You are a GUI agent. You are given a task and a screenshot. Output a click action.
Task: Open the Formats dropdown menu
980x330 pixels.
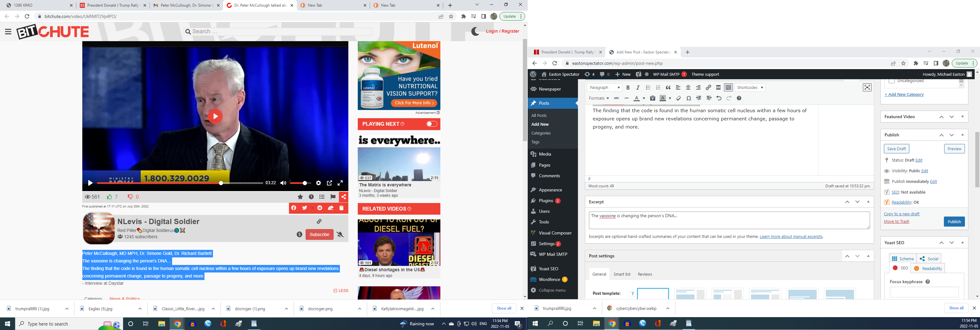[x=598, y=98]
